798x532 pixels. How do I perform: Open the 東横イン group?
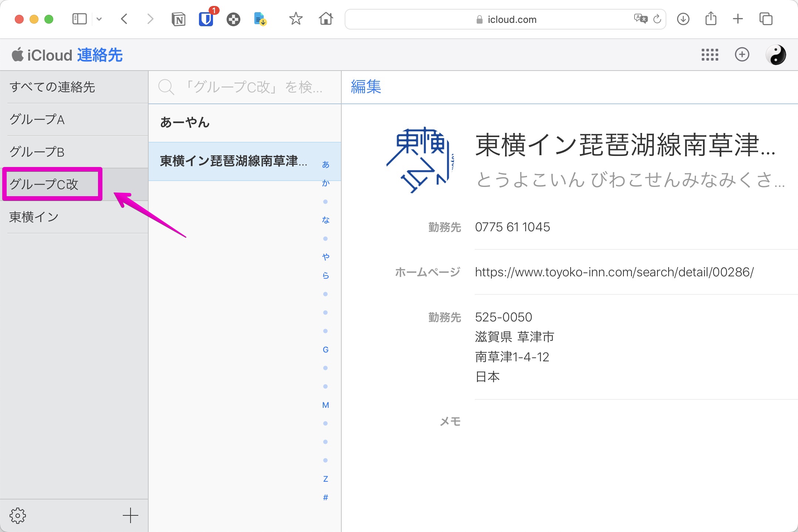[34, 217]
